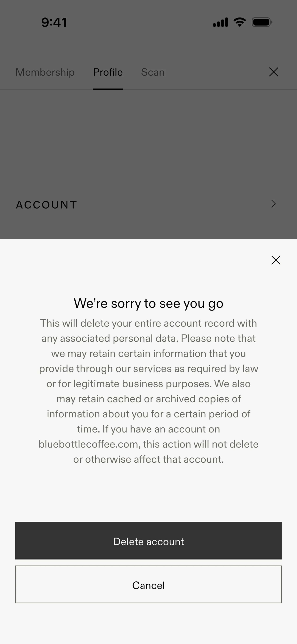
Task: Close the profile screen with the top X
Action: coord(273,72)
